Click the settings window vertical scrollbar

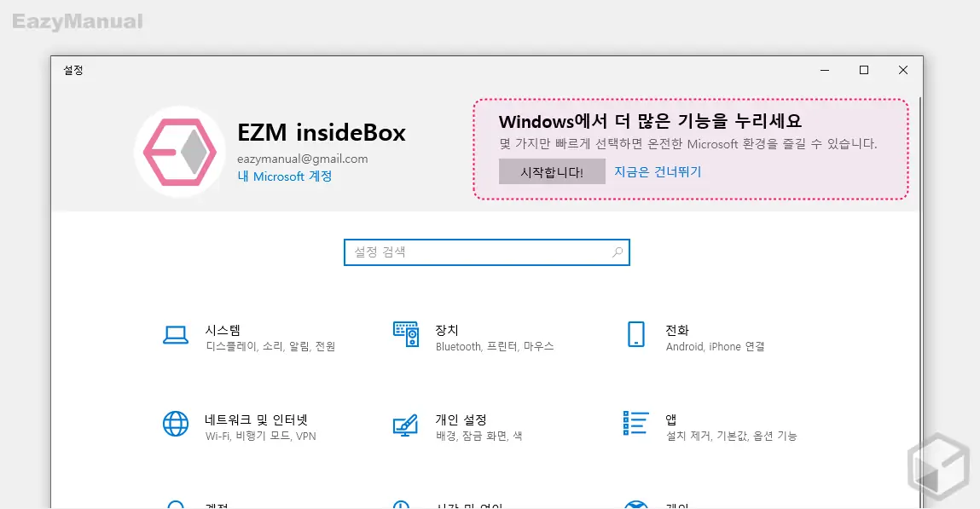920,302
